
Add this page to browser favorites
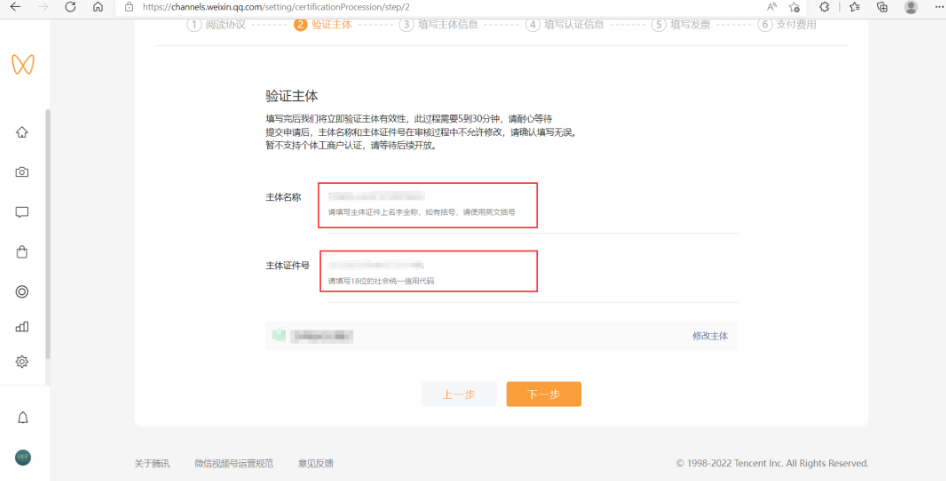796,7
